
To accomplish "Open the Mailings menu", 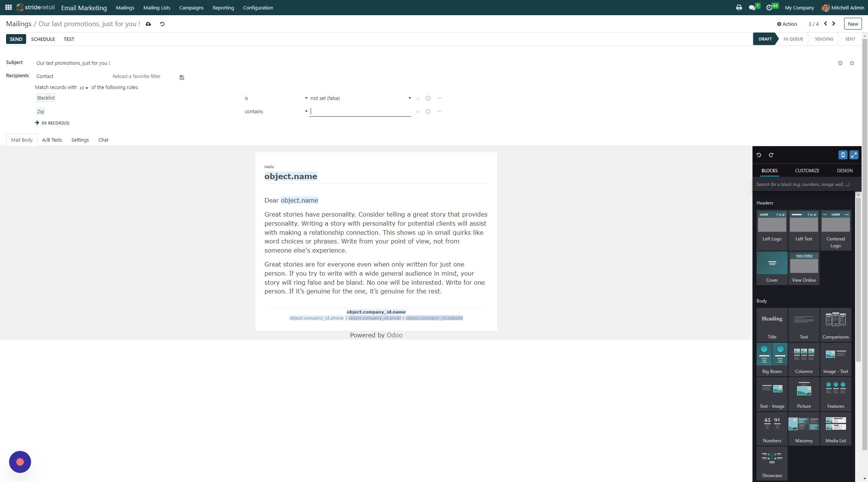I will (x=125, y=8).
